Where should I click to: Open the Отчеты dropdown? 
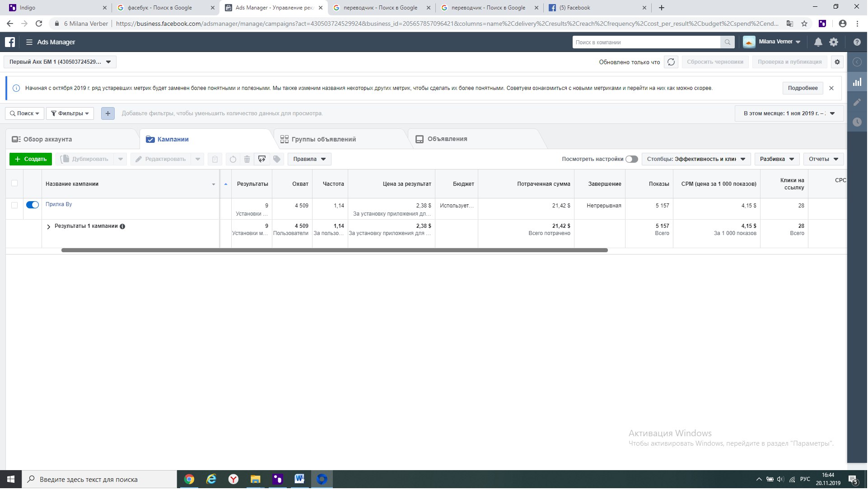[824, 159]
